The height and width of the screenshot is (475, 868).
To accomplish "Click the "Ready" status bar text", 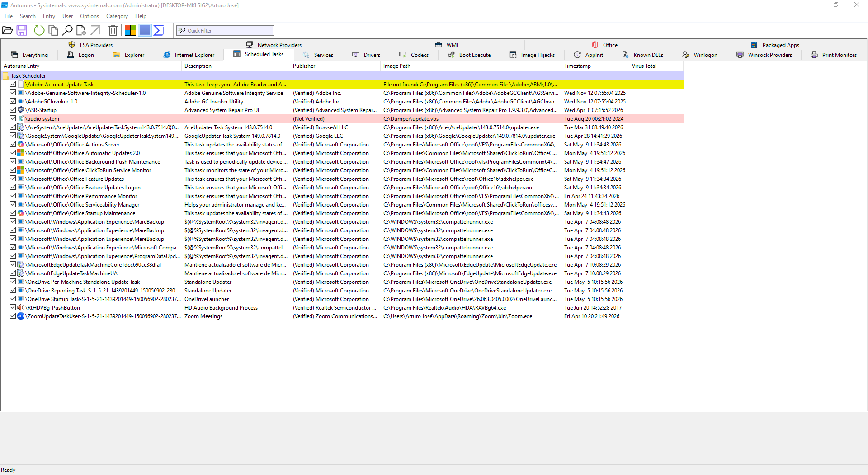I will tap(8, 470).
